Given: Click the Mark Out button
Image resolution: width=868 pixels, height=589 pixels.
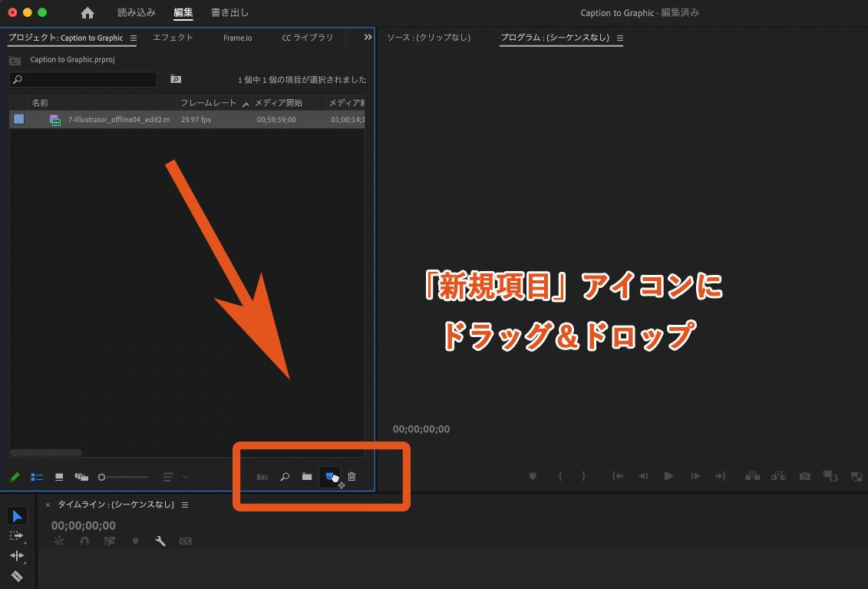Looking at the screenshot, I should click(x=583, y=476).
